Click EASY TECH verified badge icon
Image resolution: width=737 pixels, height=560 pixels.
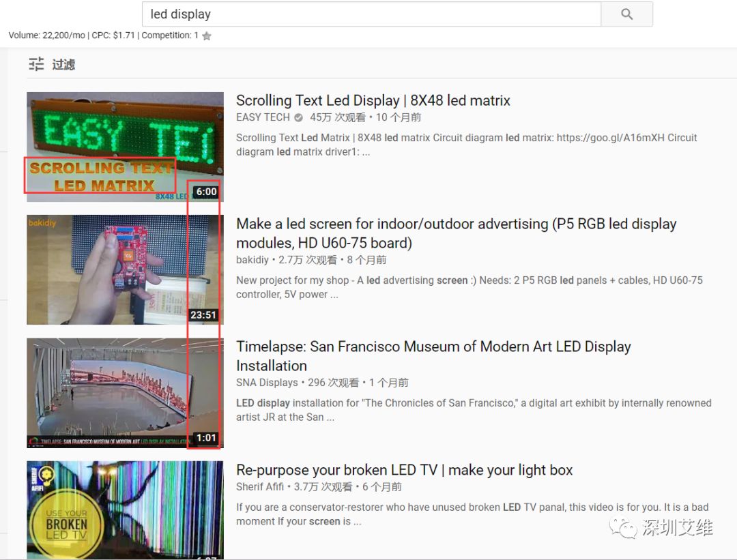(x=298, y=117)
